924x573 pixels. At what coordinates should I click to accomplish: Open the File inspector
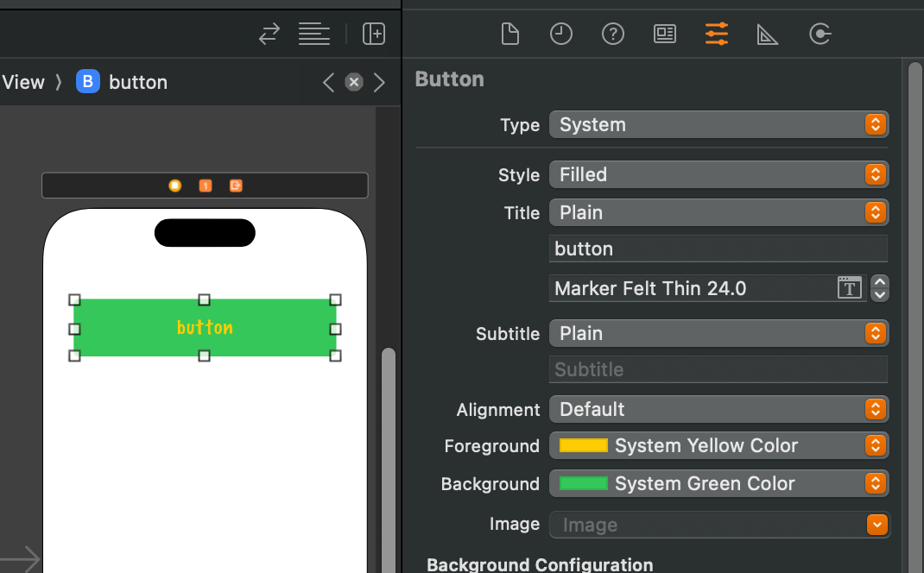[509, 34]
